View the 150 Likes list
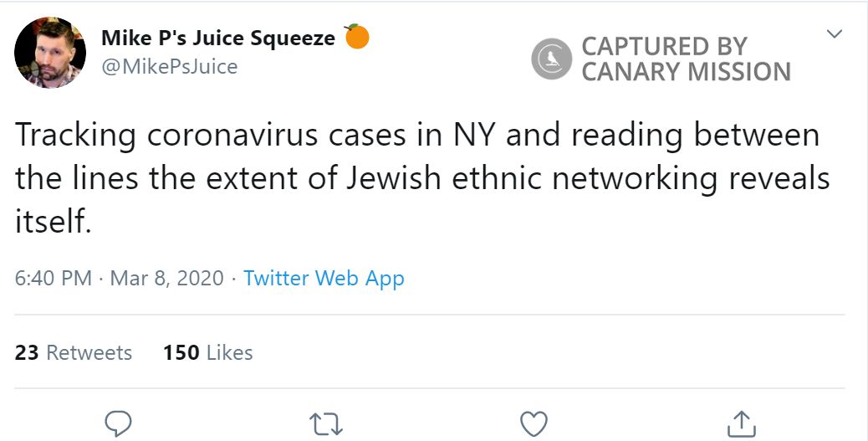 (x=208, y=352)
